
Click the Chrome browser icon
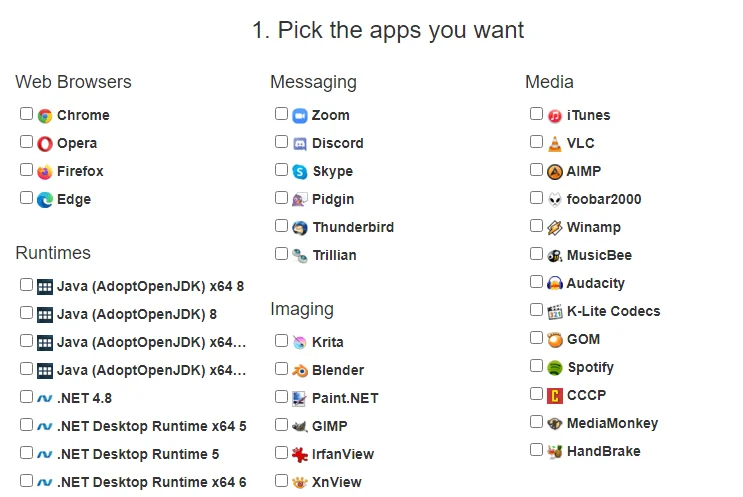[45, 116]
